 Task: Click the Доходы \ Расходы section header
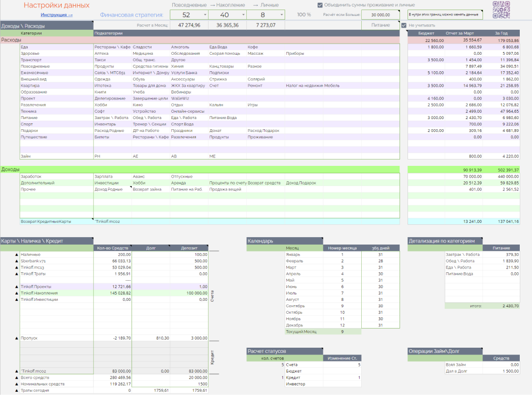coord(46,26)
